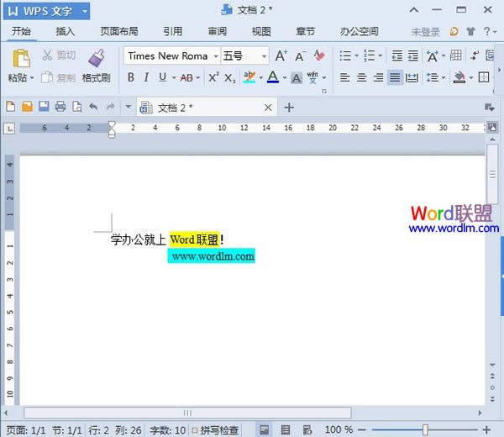The image size is (504, 437).
Task: Click the increase font size A+ icon
Action: (281, 55)
